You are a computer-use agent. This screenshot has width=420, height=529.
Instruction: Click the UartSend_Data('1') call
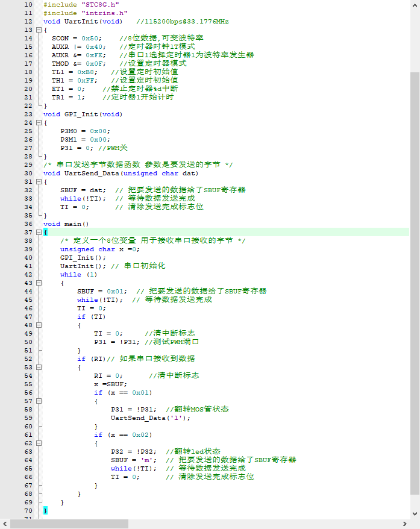pos(151,418)
